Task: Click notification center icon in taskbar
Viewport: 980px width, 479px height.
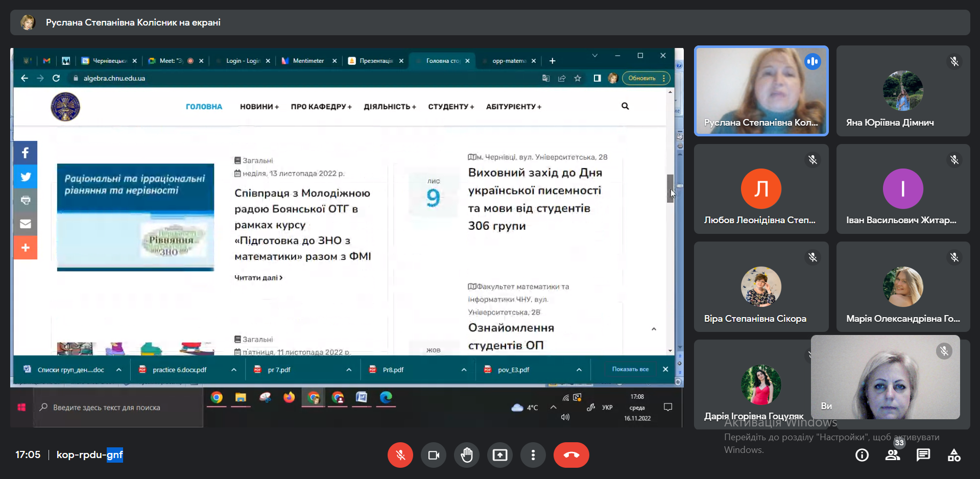Action: pyautogui.click(x=667, y=407)
